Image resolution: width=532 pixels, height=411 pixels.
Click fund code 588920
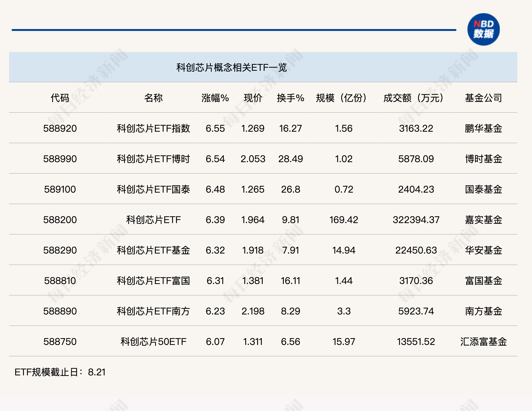[60, 128]
